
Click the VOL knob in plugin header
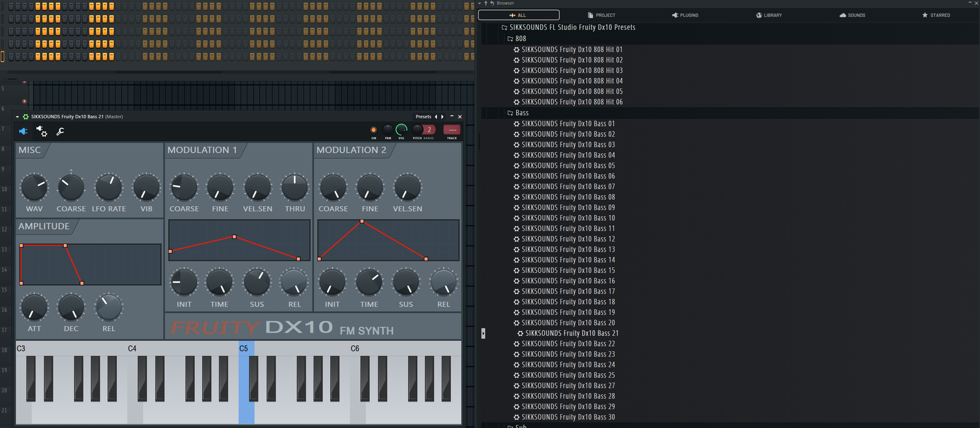point(401,129)
